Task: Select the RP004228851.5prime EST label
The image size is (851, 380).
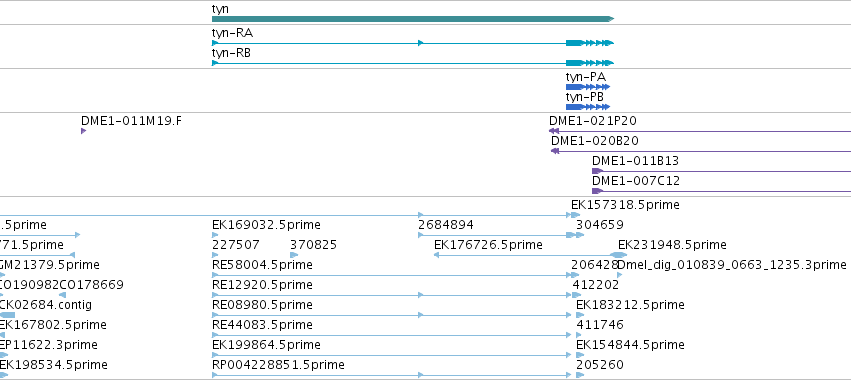Action: pyautogui.click(x=278, y=365)
